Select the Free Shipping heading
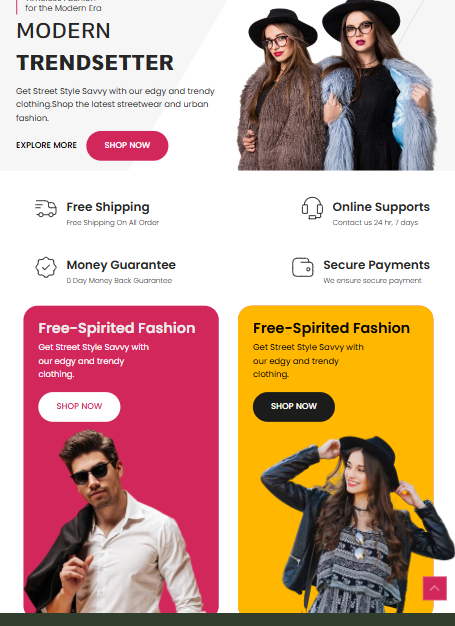The width and height of the screenshot is (455, 626). (x=108, y=207)
